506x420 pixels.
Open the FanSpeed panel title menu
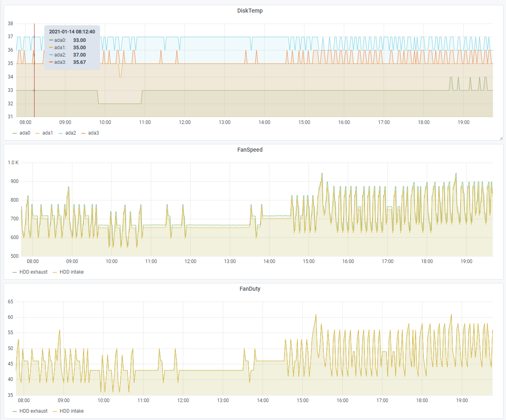250,150
